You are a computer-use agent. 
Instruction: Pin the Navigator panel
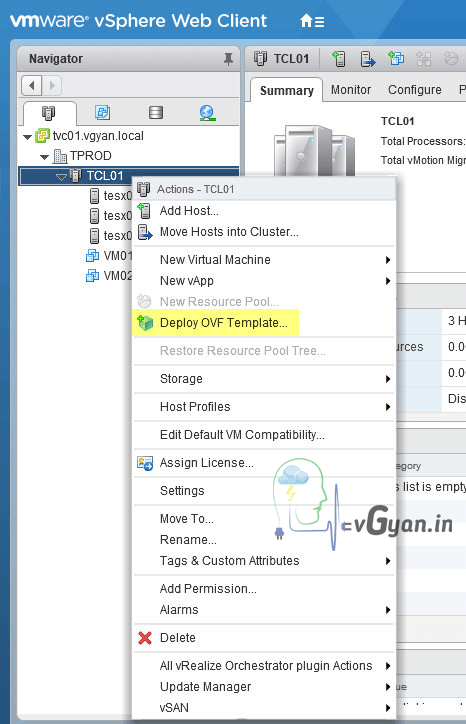[228, 59]
